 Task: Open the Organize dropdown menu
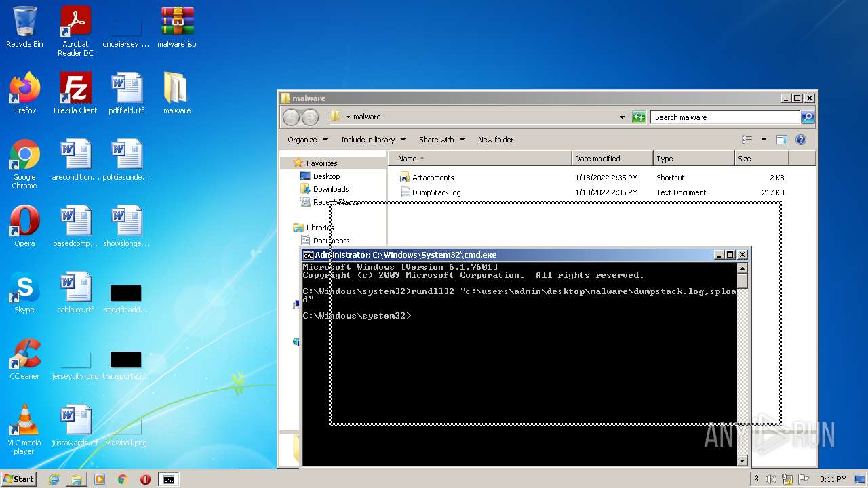(x=307, y=140)
